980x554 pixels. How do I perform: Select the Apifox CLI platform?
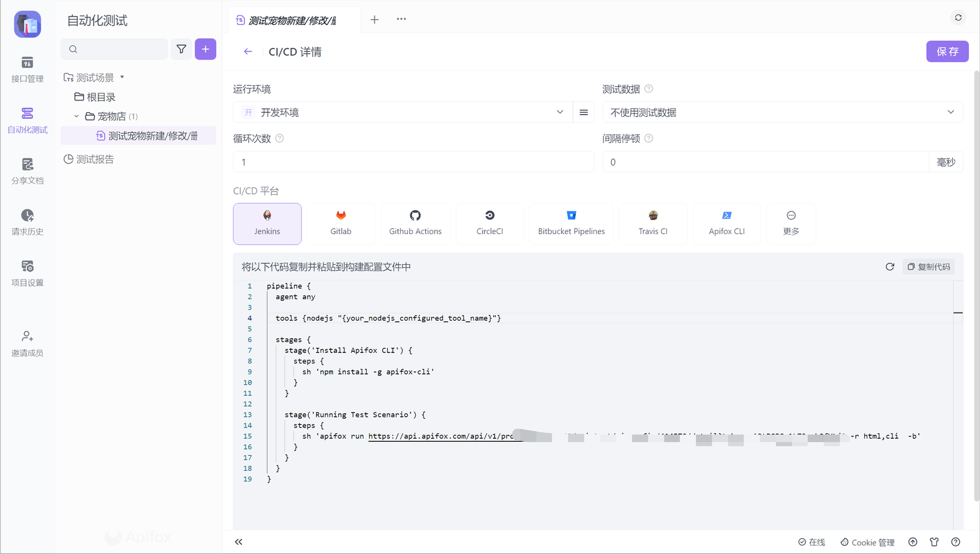(726, 224)
